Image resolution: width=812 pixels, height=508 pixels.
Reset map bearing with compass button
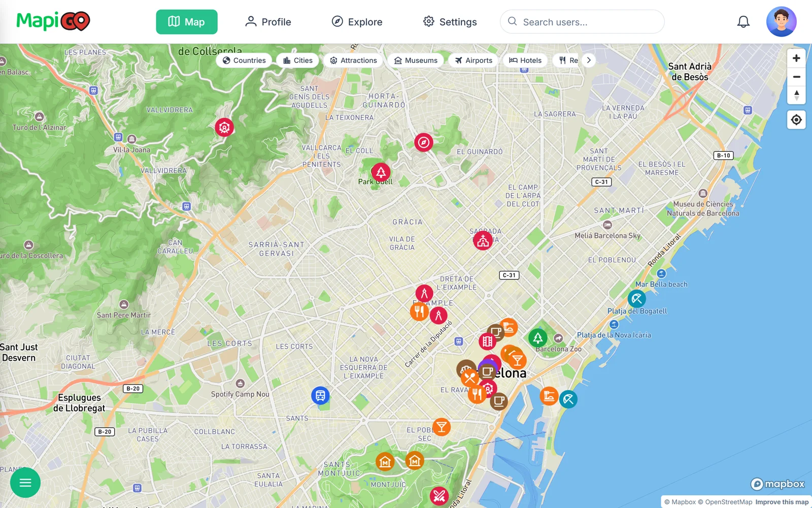(796, 95)
